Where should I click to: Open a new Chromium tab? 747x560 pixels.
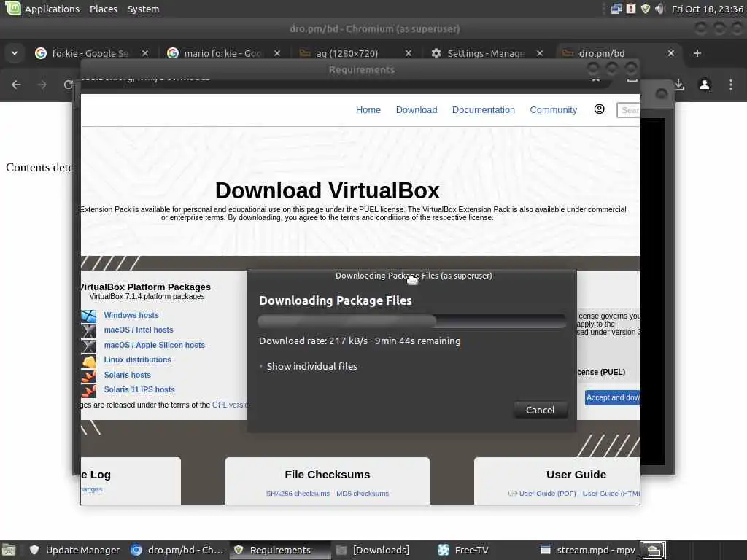[697, 53]
